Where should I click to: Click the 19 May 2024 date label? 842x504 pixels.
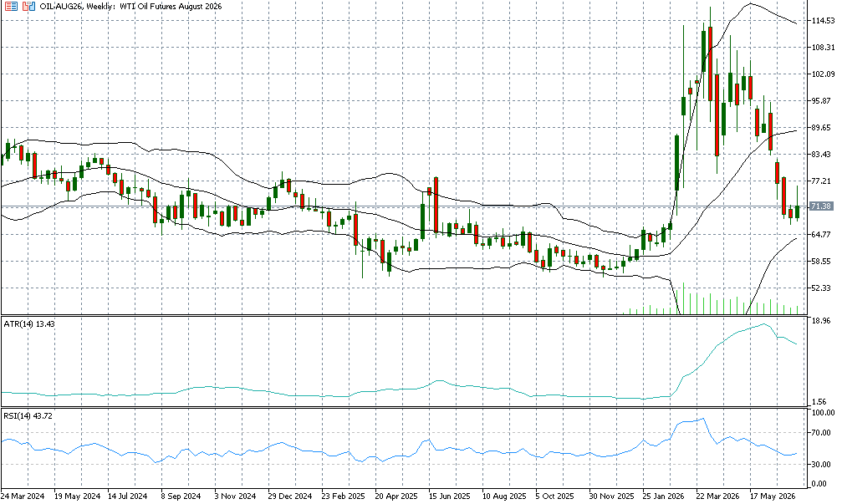point(77,496)
